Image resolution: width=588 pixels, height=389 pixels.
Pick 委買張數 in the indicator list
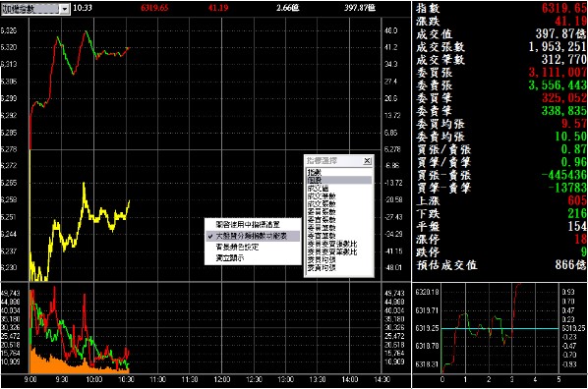point(322,212)
